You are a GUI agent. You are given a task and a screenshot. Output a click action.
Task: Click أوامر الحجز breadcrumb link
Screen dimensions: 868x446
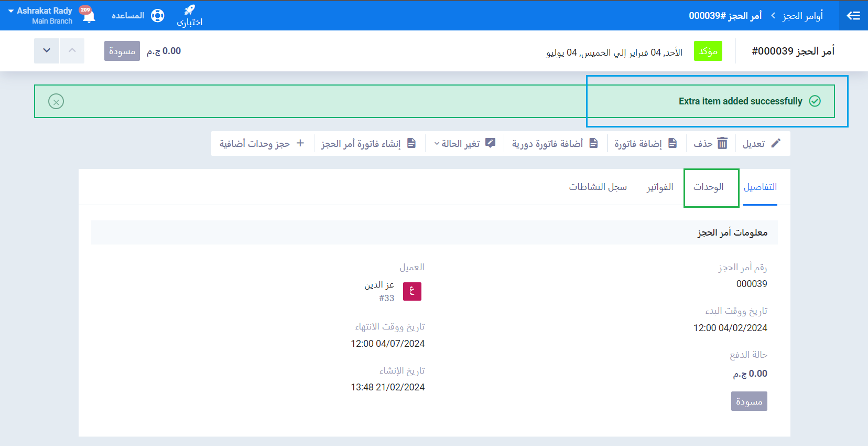coord(802,16)
